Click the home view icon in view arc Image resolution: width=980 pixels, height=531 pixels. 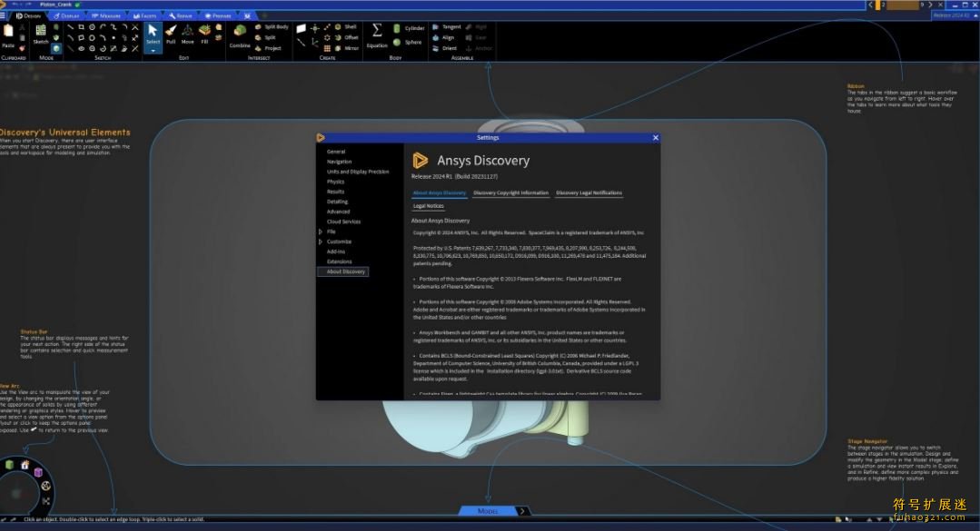(25, 465)
